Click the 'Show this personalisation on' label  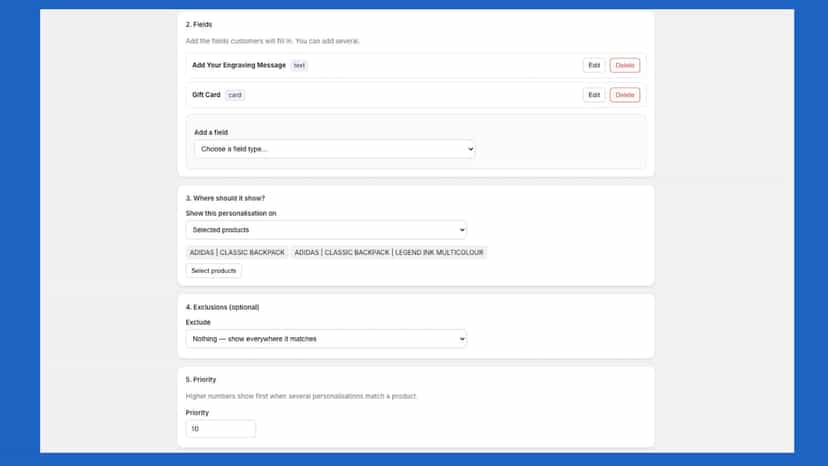coord(231,213)
